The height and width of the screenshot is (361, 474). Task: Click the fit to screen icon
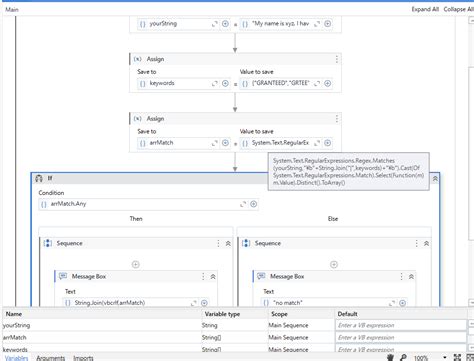(x=458, y=358)
